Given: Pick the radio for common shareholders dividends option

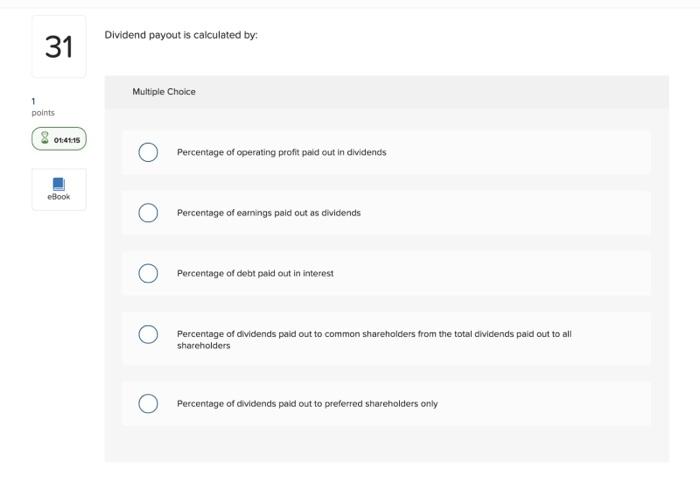Looking at the screenshot, I should coord(148,334).
